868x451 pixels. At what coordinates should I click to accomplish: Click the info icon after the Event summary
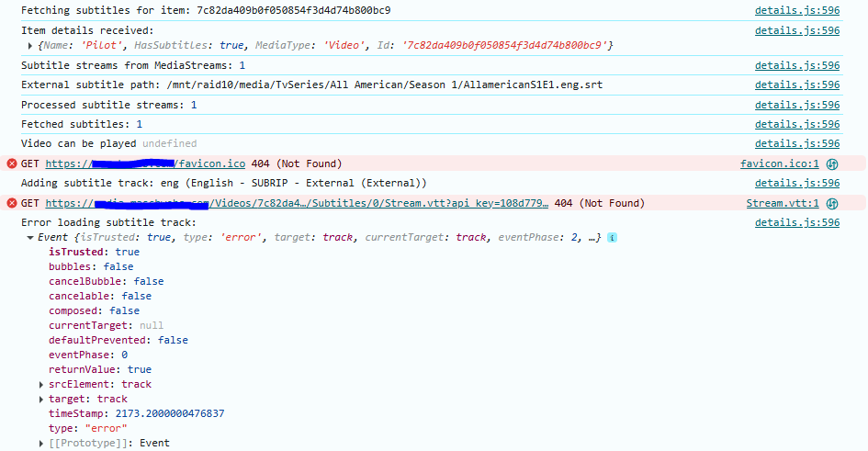[x=612, y=237]
